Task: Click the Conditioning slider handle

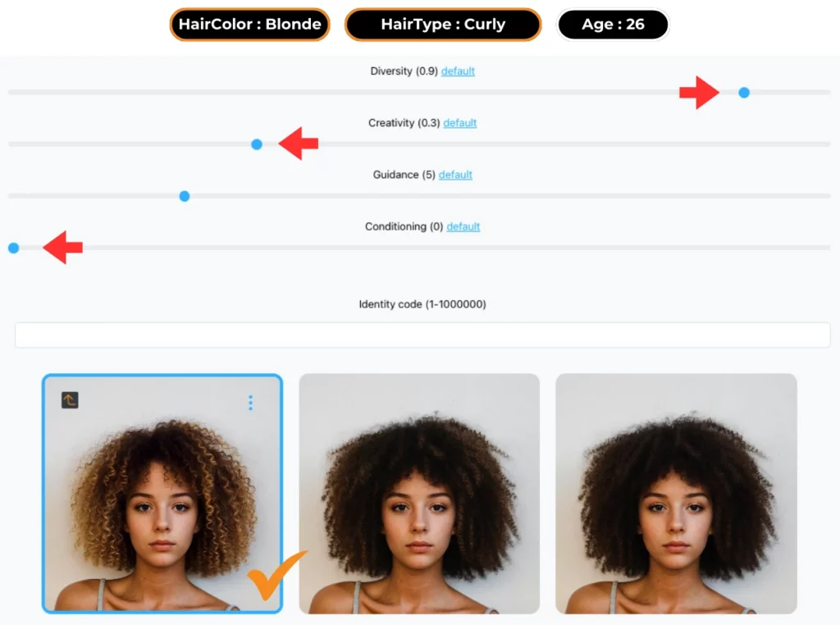Action: coord(14,248)
